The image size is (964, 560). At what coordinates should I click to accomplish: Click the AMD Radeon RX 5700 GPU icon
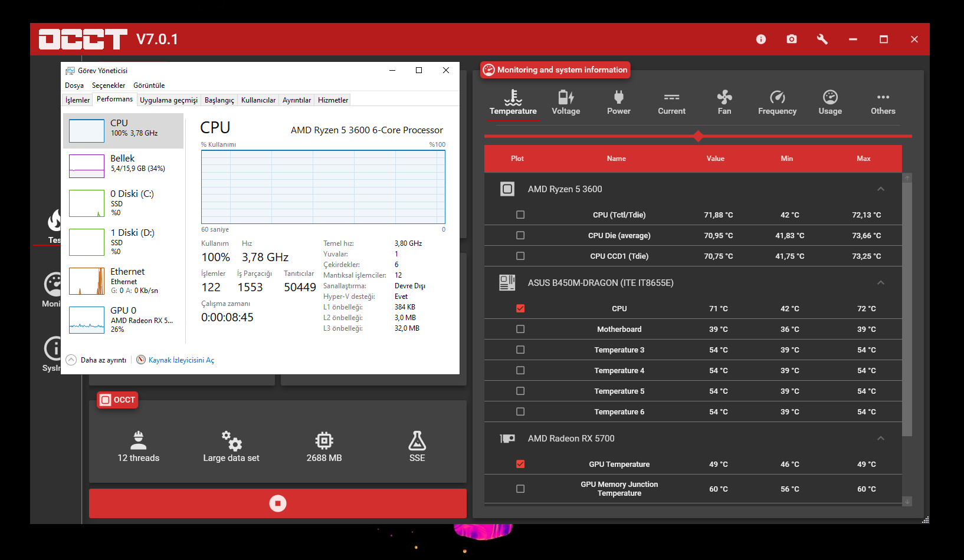(507, 439)
